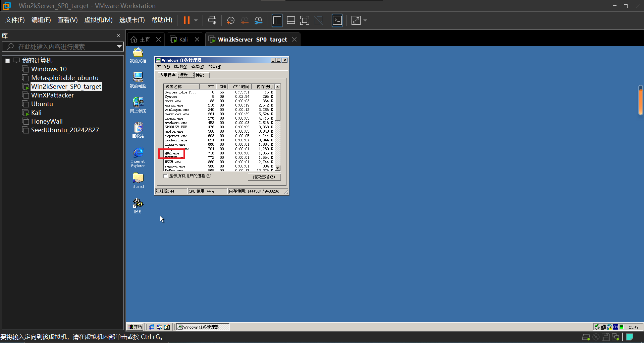Image resolution: width=644 pixels, height=343 pixels.
Task: Open Task Manager 选项(O) menu
Action: pos(180,67)
